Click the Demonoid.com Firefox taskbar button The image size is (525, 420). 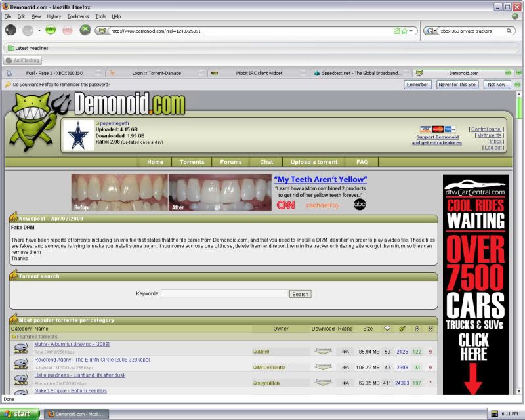[x=76, y=414]
